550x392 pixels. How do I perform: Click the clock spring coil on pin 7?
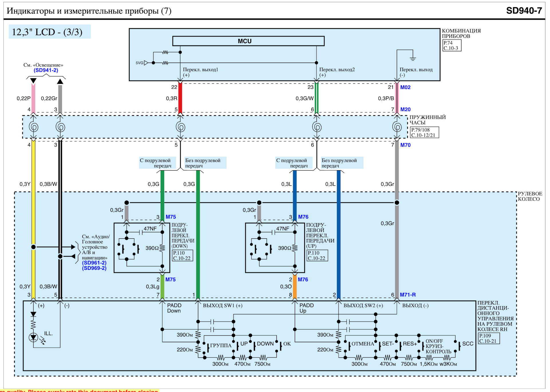tap(397, 127)
